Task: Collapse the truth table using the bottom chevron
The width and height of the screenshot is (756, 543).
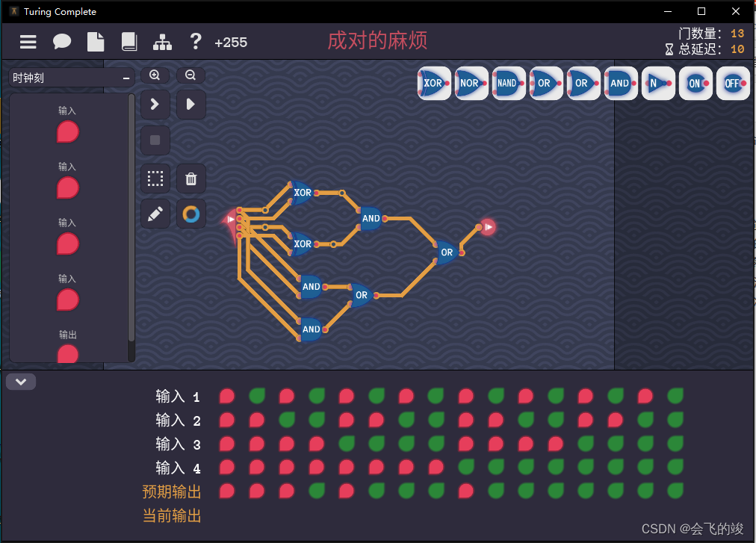Action: tap(21, 382)
